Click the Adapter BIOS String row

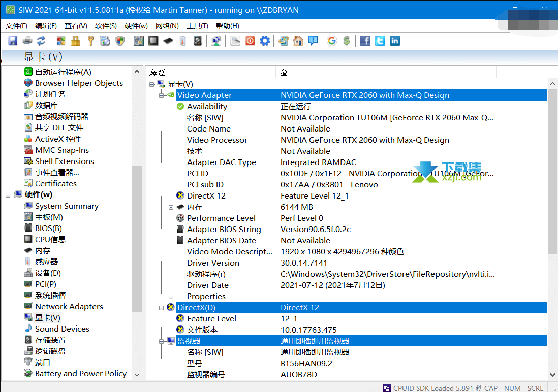pyautogui.click(x=361, y=230)
